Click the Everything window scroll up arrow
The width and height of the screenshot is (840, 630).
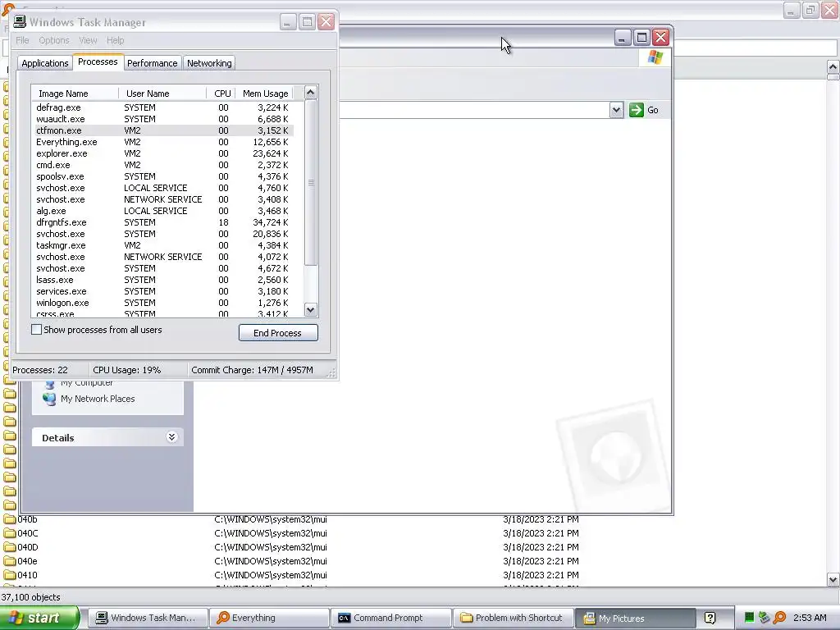click(833, 66)
